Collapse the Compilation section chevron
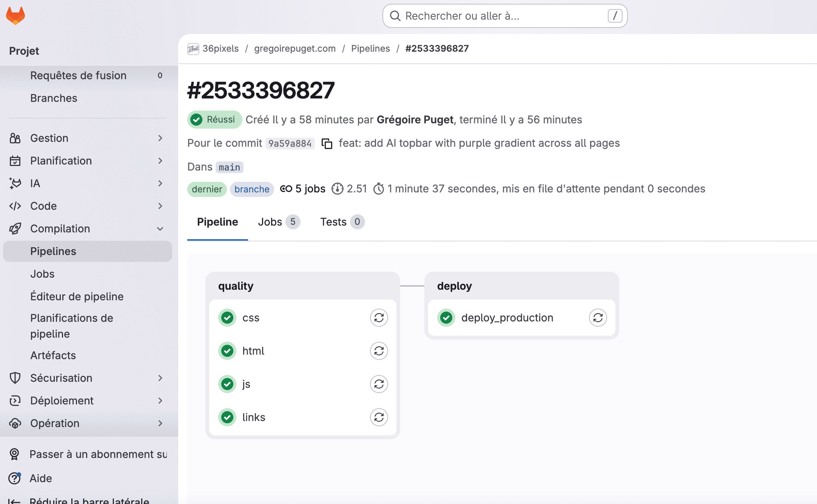 pyautogui.click(x=160, y=229)
